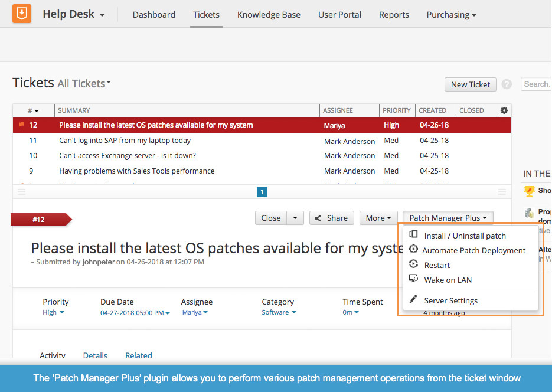This screenshot has height=392, width=552.
Task: Click the Automate Patch Deployment gear icon
Action: (413, 250)
